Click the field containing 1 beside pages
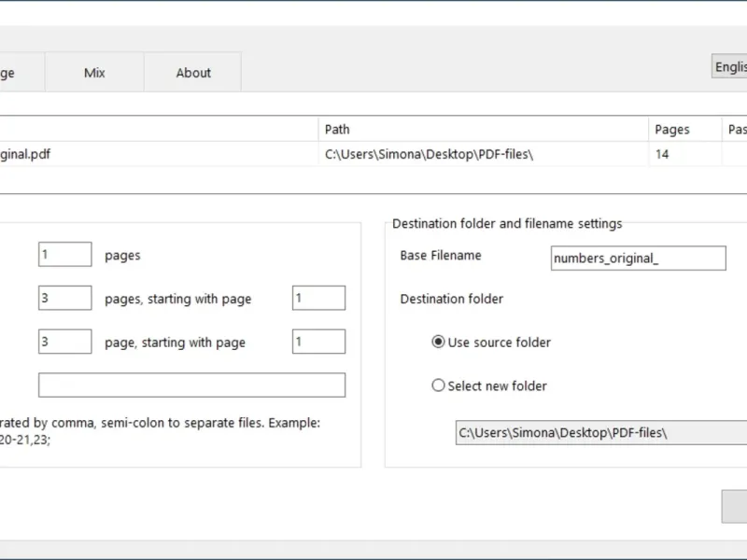The height and width of the screenshot is (560, 747). point(65,254)
